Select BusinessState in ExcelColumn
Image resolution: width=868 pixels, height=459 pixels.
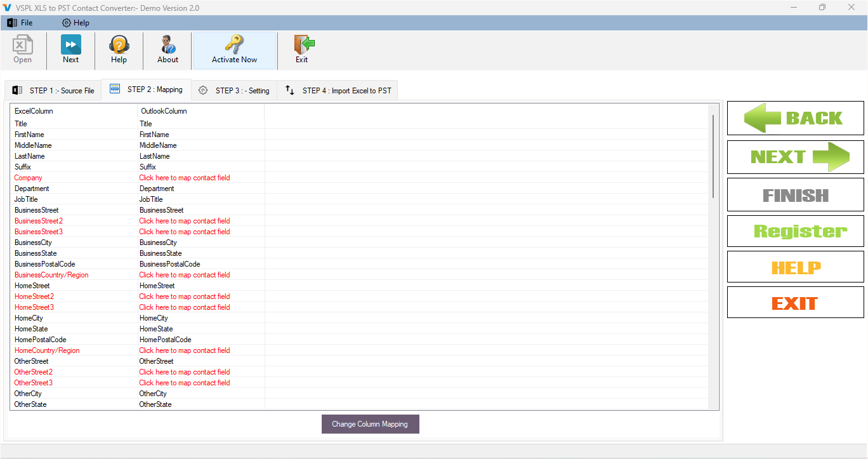(x=36, y=253)
